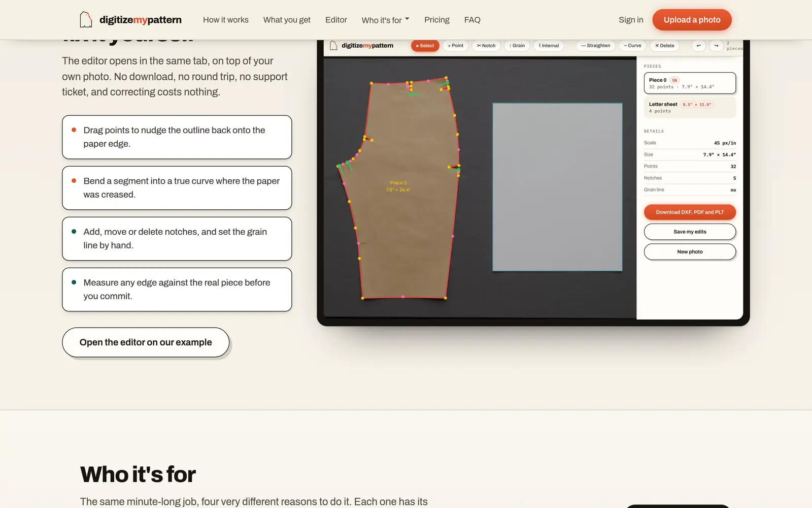This screenshot has width=812, height=508.
Task: Click the 8.5" × 11.0" badge on Letter sheet
Action: coord(697,104)
